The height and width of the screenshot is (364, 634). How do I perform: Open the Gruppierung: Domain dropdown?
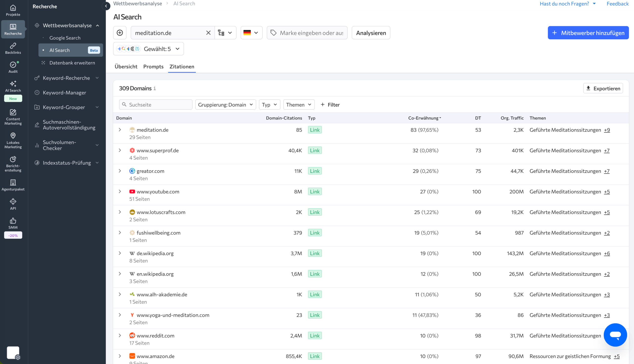(225, 105)
